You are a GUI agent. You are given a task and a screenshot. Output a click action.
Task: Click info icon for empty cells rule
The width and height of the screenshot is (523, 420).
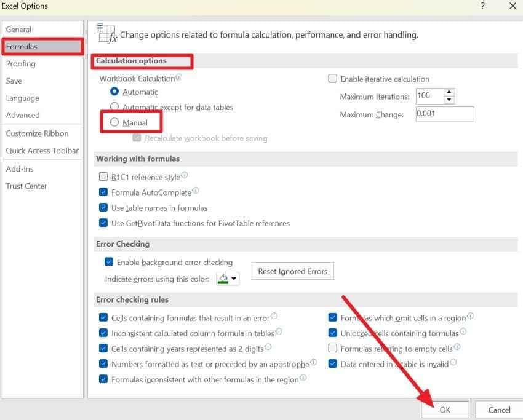tap(457, 347)
